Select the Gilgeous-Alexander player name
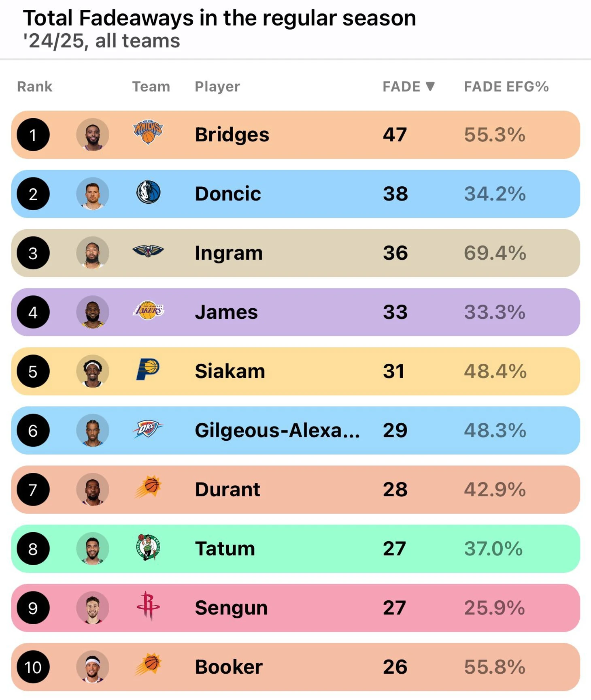The width and height of the screenshot is (591, 700). click(277, 430)
